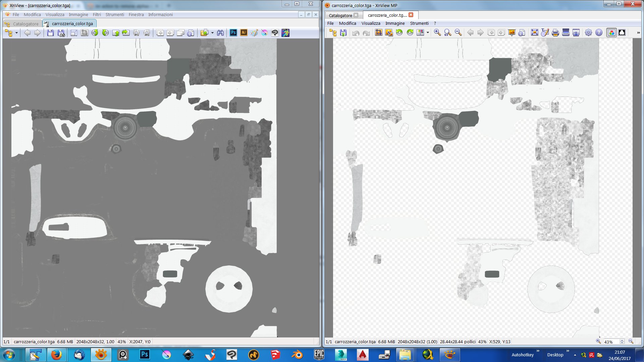Expand the Open-with folder dropdown arrow
The image size is (644, 362).
coord(212,33)
